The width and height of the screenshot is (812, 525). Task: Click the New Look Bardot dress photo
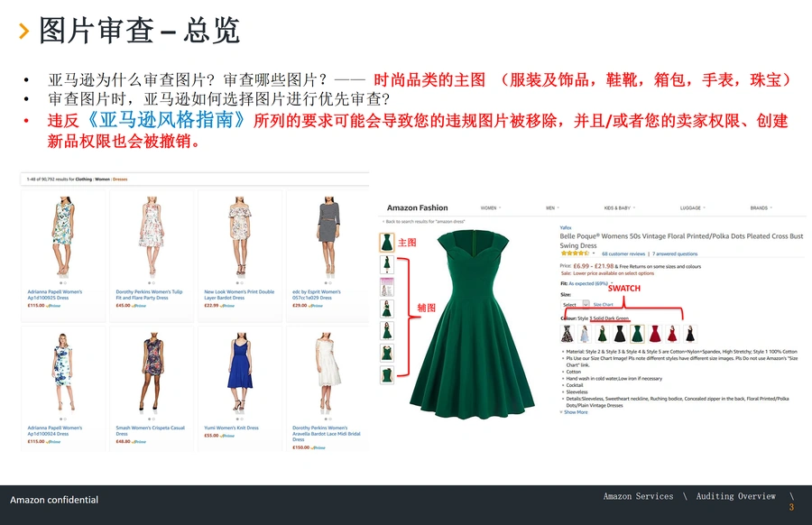click(240, 235)
